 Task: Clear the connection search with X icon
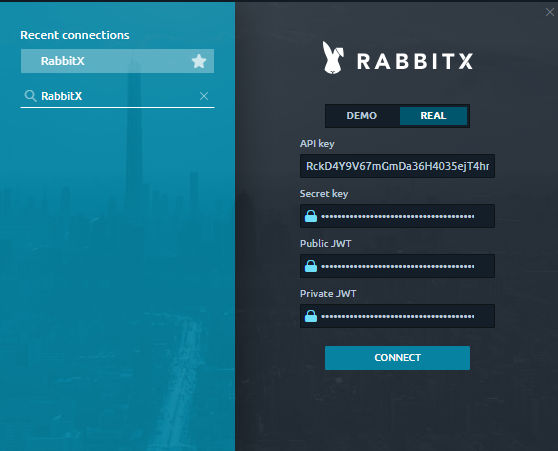(204, 96)
